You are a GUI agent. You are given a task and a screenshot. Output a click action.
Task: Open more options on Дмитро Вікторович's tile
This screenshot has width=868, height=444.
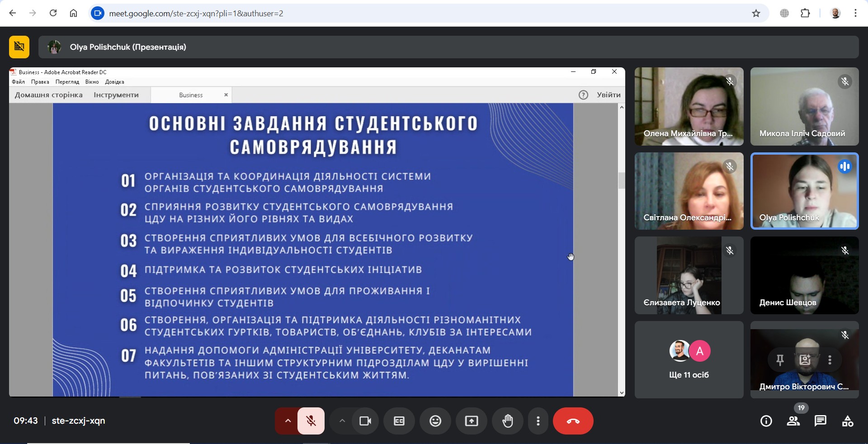pyautogui.click(x=830, y=360)
